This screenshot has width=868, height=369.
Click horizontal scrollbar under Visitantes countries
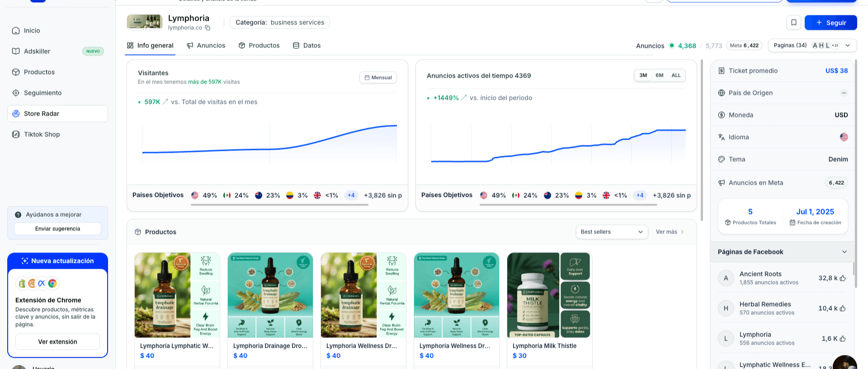(279, 205)
